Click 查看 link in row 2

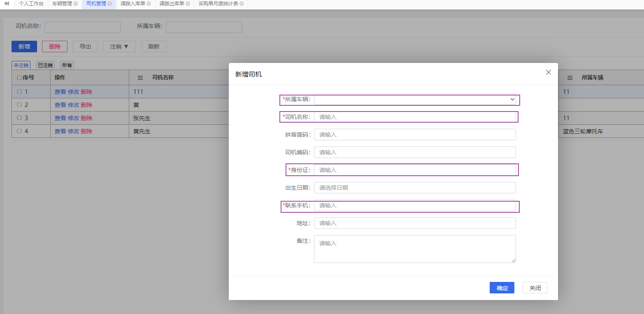click(60, 105)
